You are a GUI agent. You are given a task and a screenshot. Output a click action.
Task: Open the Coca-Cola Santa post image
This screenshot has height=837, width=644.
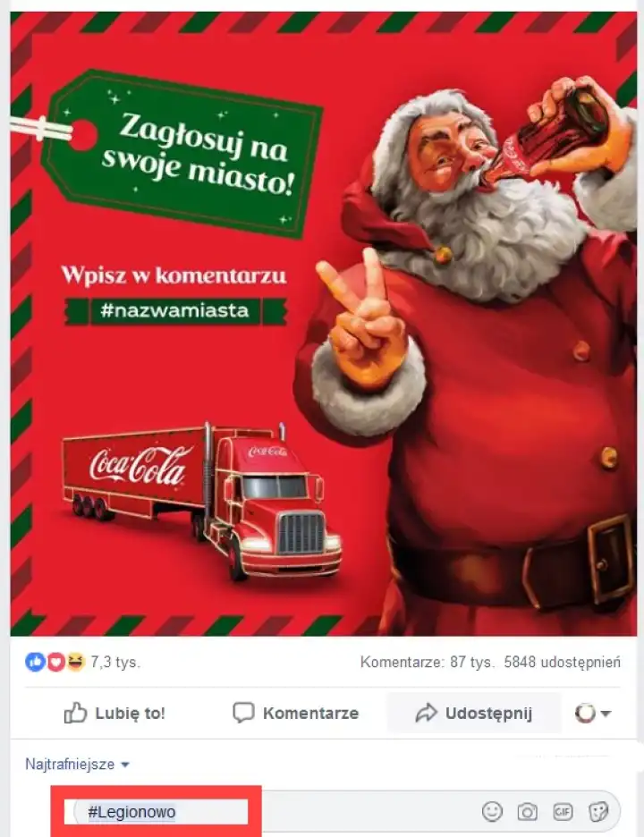(324, 324)
